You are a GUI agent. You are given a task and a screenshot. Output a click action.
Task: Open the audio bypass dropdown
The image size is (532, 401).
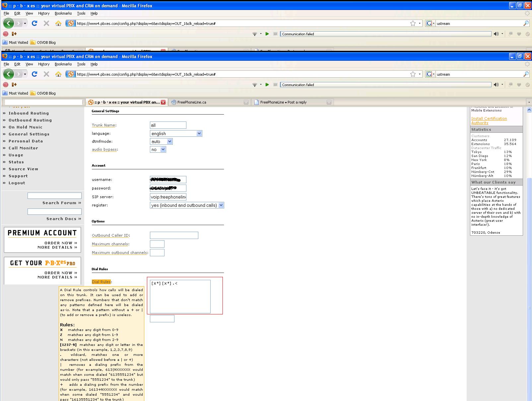158,149
